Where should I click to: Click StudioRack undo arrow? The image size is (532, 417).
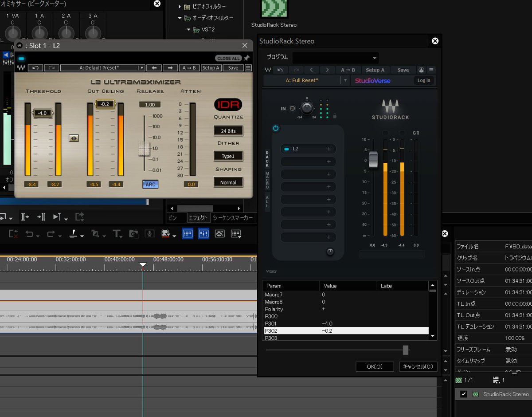click(280, 70)
